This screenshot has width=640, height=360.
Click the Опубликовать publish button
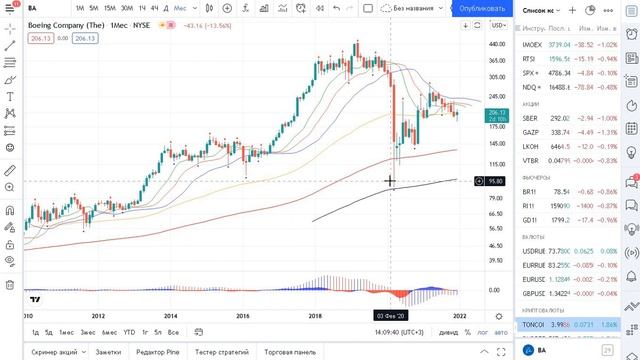[482, 8]
